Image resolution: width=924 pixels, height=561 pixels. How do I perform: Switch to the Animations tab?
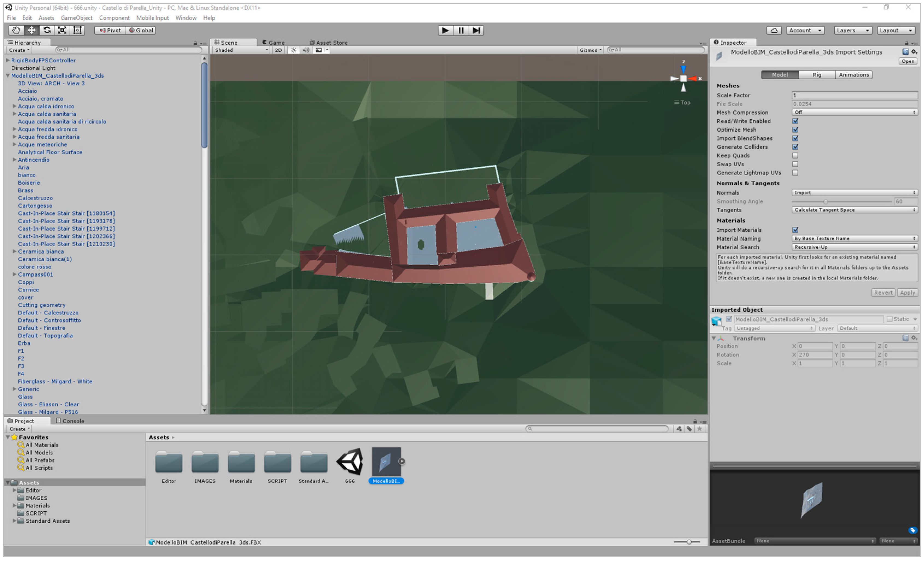pos(854,75)
